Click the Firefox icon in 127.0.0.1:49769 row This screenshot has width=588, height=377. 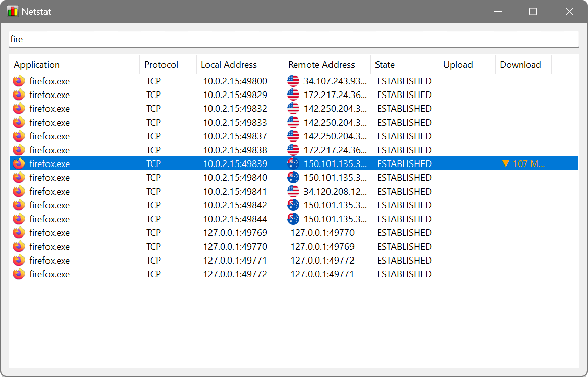(x=19, y=232)
